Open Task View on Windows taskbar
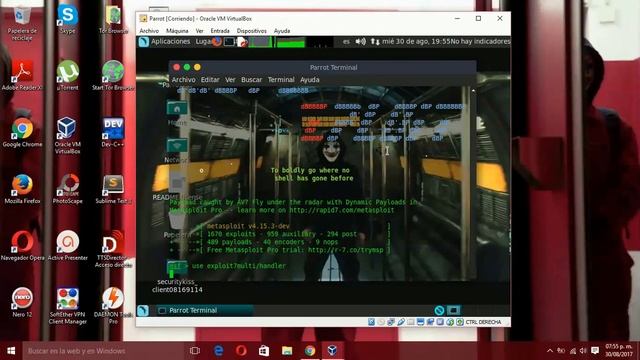 pyautogui.click(x=195, y=351)
